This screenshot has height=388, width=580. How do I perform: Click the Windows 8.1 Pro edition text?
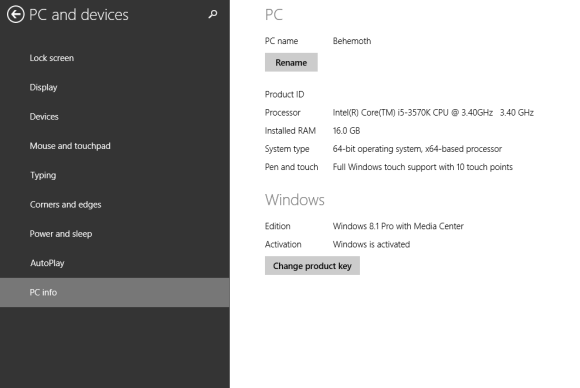click(x=398, y=226)
